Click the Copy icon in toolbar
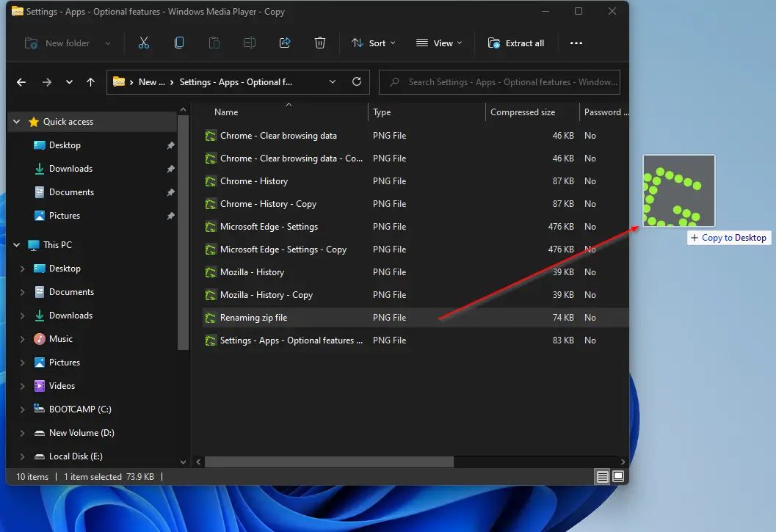This screenshot has width=776, height=532. pyautogui.click(x=179, y=43)
